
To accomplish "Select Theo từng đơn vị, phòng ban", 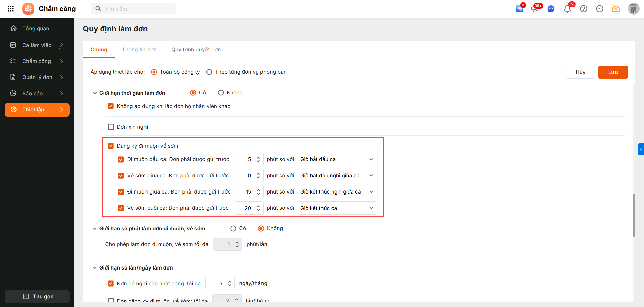I will click(209, 72).
